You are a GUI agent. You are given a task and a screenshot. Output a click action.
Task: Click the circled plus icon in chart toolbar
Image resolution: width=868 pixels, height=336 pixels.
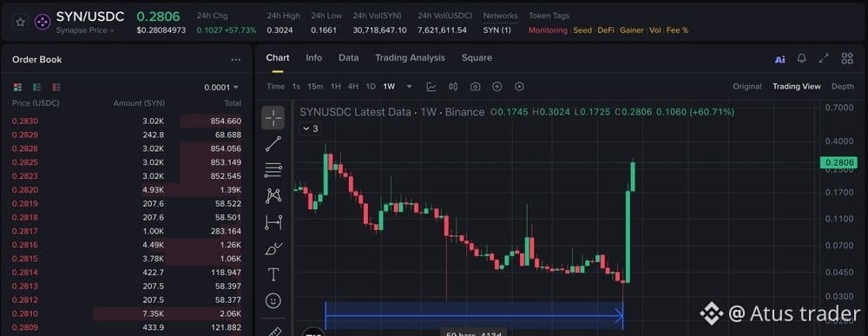pyautogui.click(x=497, y=86)
